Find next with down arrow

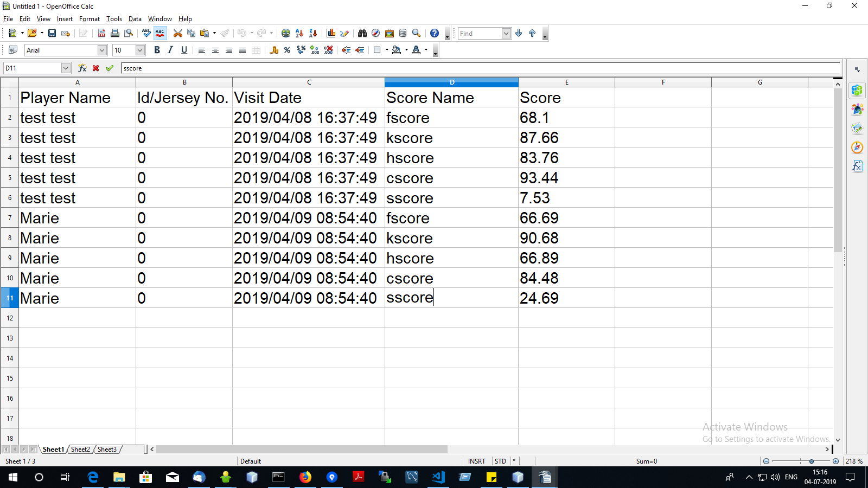point(519,33)
